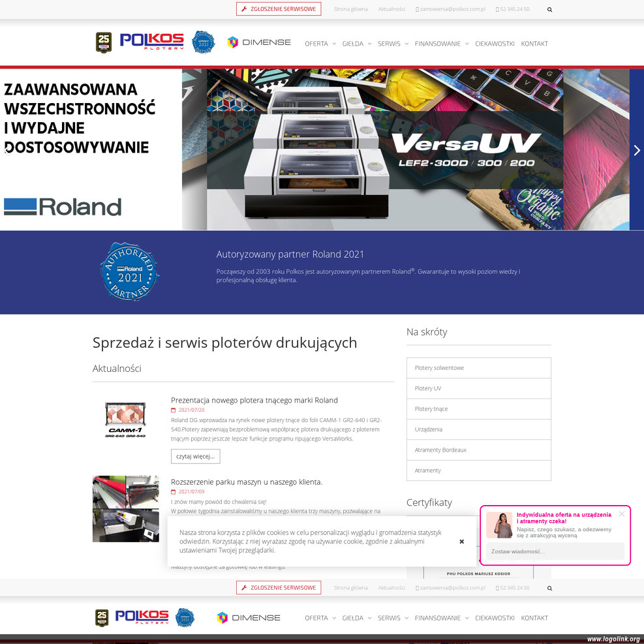This screenshot has width=644, height=644.
Task: Dismiss the cookie notice with the X
Action: pos(462,542)
